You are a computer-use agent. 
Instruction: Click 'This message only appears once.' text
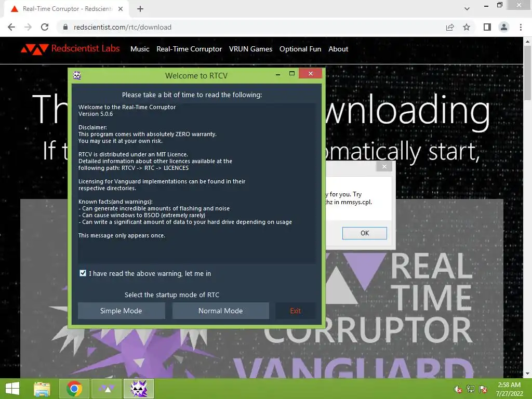pyautogui.click(x=122, y=235)
